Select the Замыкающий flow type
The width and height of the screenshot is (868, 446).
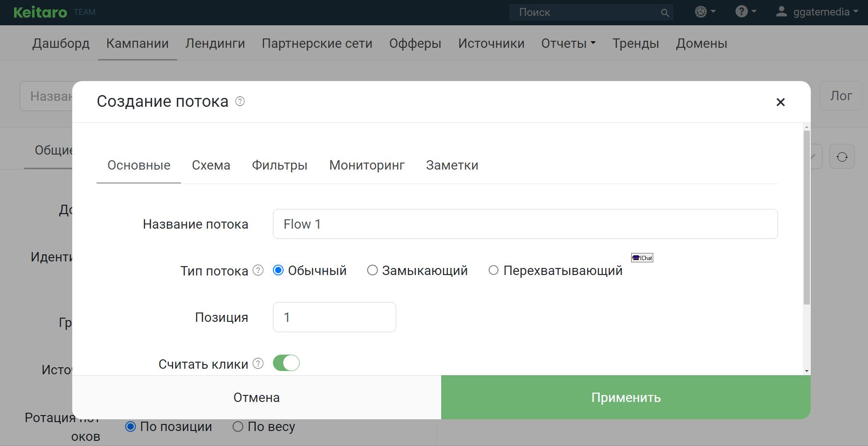[x=372, y=270]
